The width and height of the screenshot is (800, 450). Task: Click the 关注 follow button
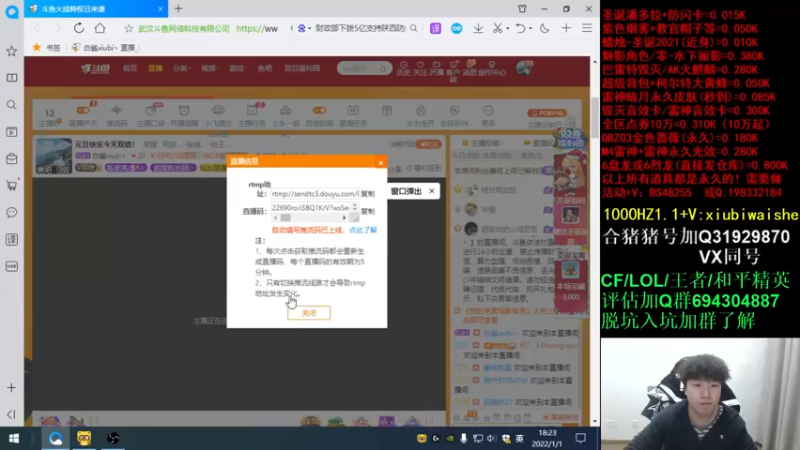click(x=429, y=144)
